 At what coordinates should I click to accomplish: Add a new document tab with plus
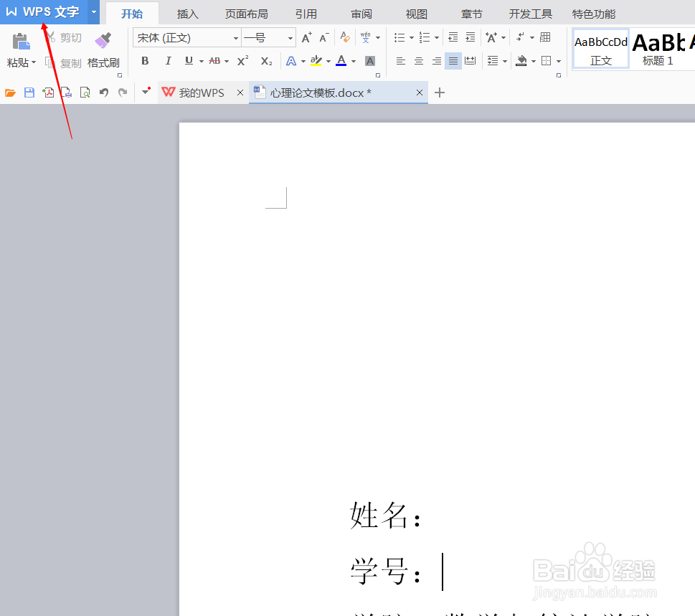pyautogui.click(x=440, y=93)
